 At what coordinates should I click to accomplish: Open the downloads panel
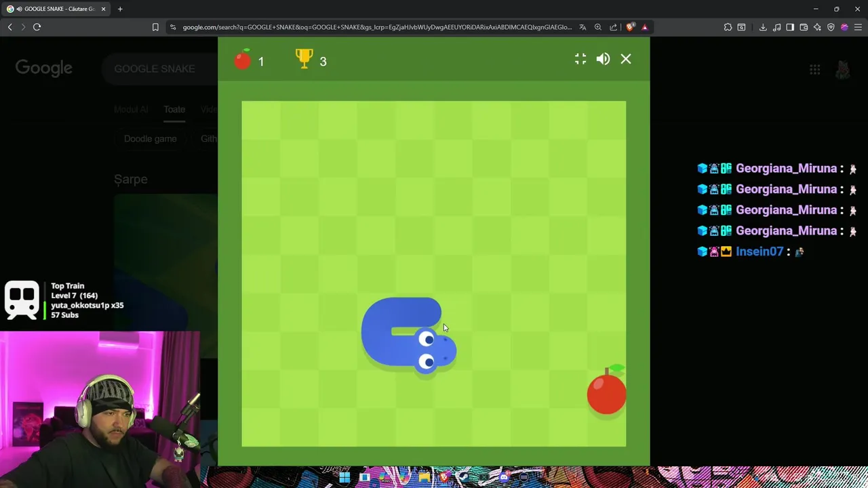point(763,27)
